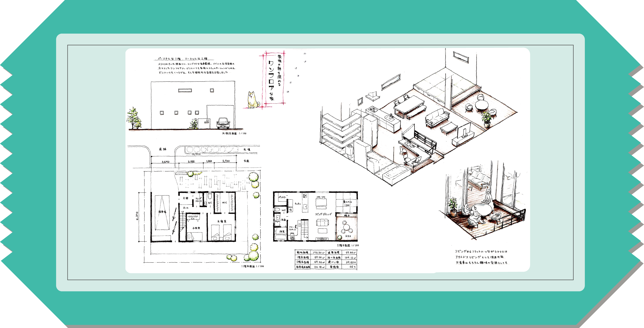Click the wide horizontal window on the elevation

pyautogui.click(x=185, y=90)
